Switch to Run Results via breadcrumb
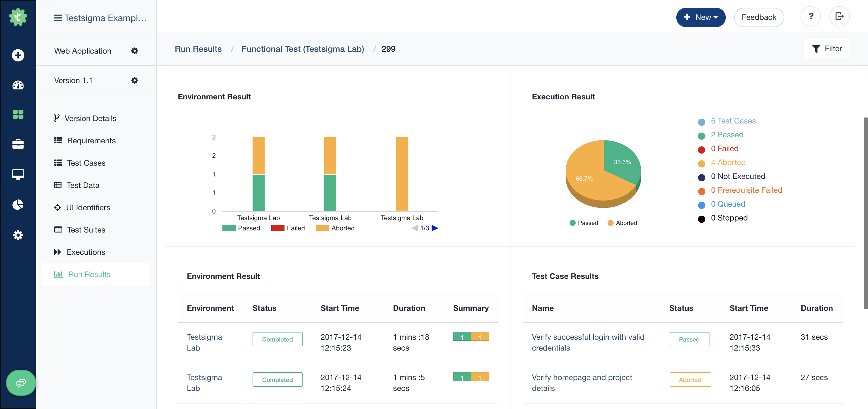 pos(198,49)
